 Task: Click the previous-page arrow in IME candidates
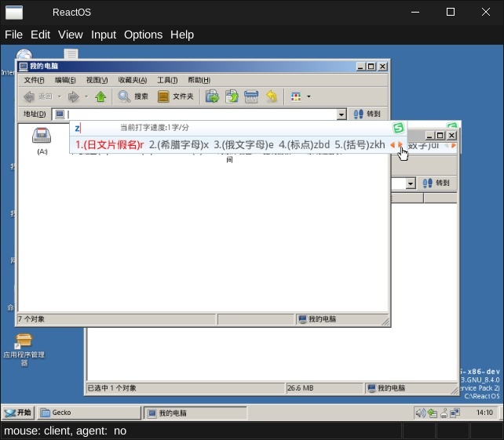click(393, 145)
